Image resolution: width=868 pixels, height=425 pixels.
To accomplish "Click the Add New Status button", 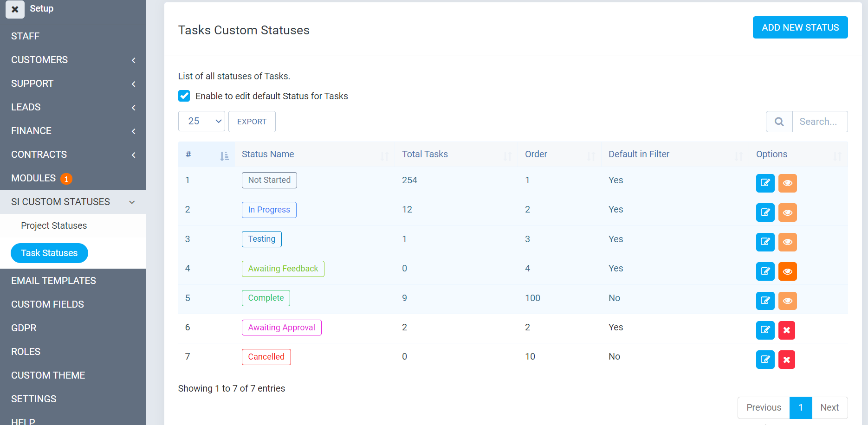I will (800, 27).
